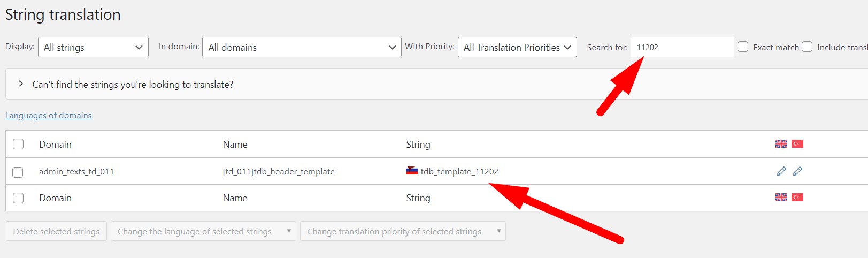
Task: Open "Change translation priority of selected strings" dropdown
Action: pos(403,231)
